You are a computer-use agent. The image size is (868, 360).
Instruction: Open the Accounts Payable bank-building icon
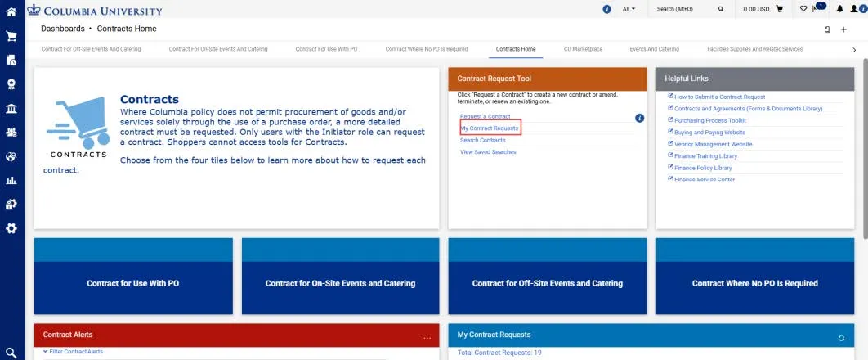point(11,109)
